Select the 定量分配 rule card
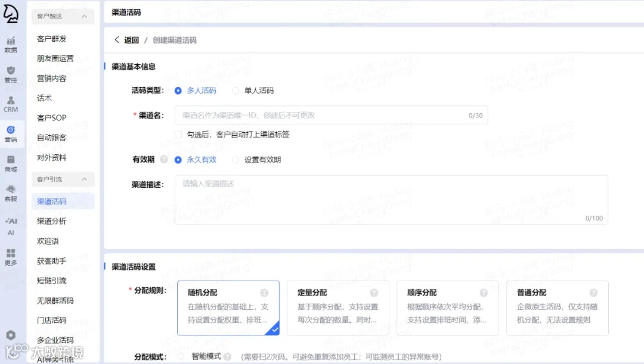Viewport: 644px width, 364px height. tap(338, 307)
